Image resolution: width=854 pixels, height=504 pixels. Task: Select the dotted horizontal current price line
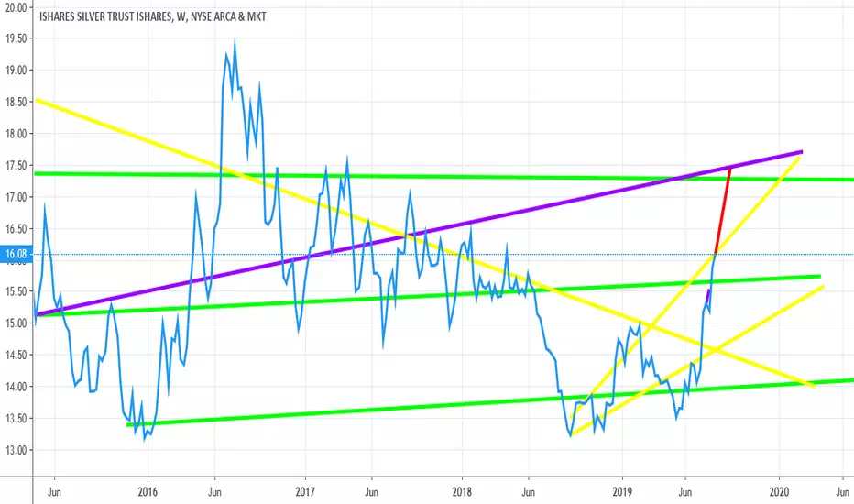(443, 255)
